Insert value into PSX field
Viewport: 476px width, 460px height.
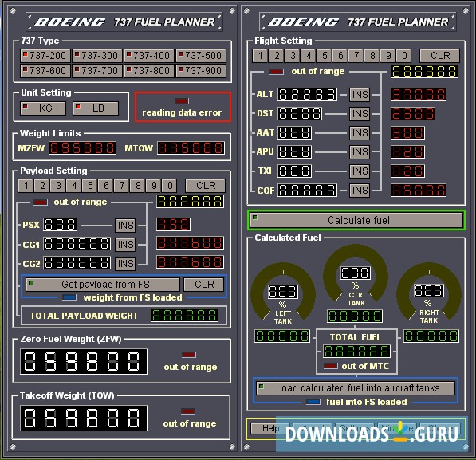(125, 226)
